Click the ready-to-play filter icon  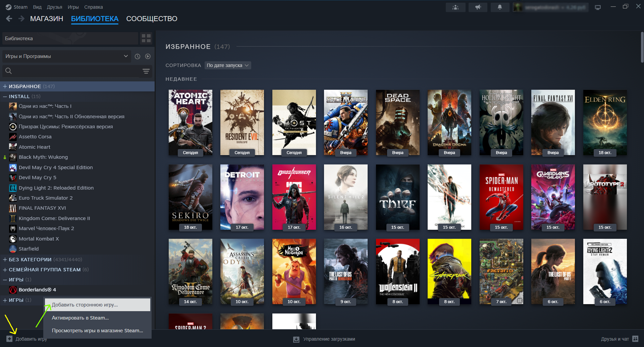148,57
